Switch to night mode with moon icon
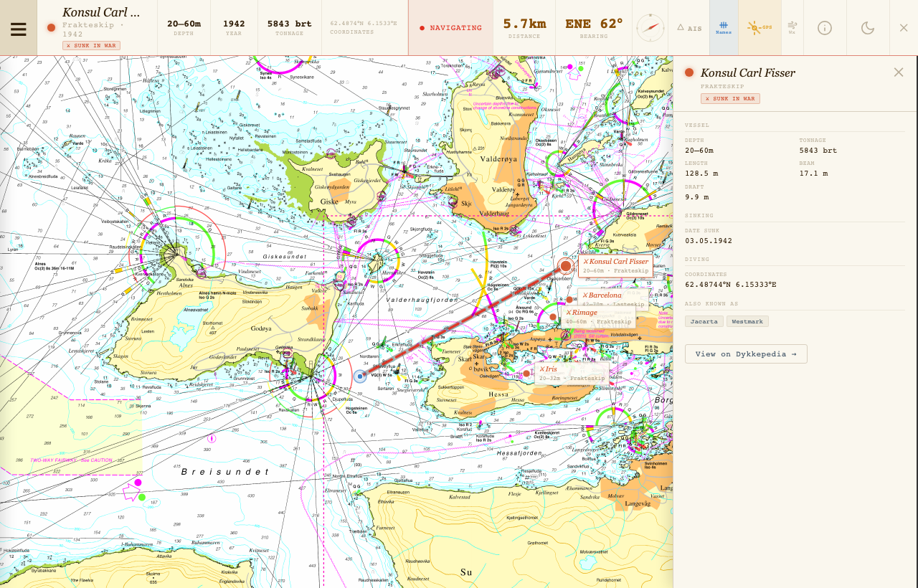Viewport: 918px width, 588px height. (x=868, y=28)
